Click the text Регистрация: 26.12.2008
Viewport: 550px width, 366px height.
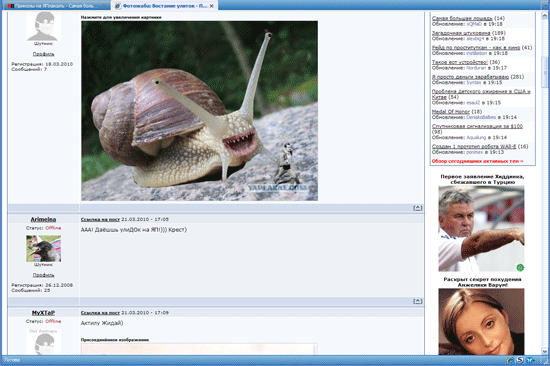pos(42,285)
